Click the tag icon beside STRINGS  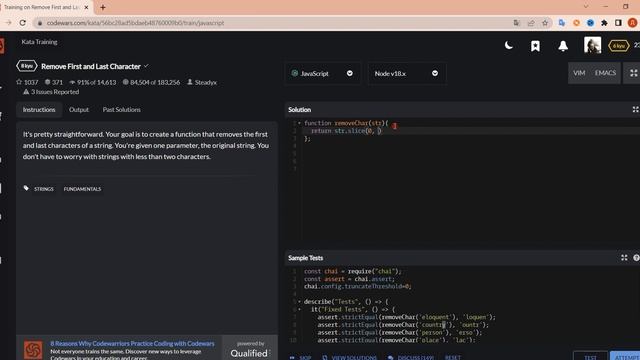coord(26,188)
